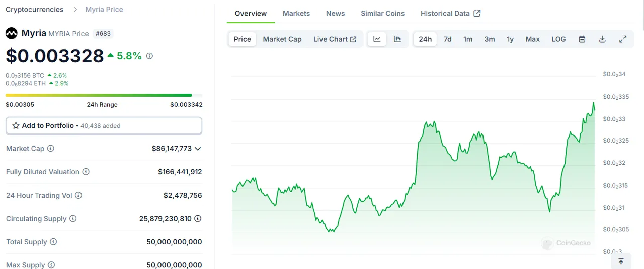
Task: Click the 24h Range progress bar
Action: (104, 95)
